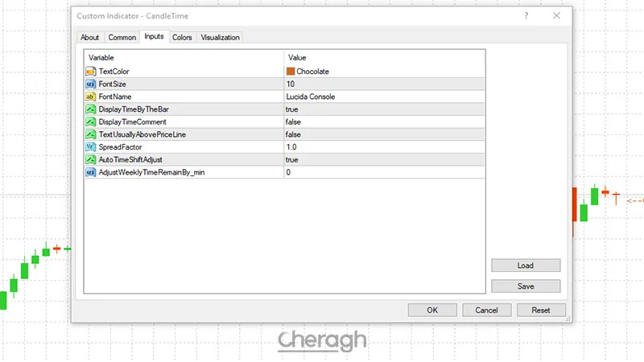The height and width of the screenshot is (362, 644).
Task: Click the DisplayTimeComment boolean icon
Action: pos(91,121)
